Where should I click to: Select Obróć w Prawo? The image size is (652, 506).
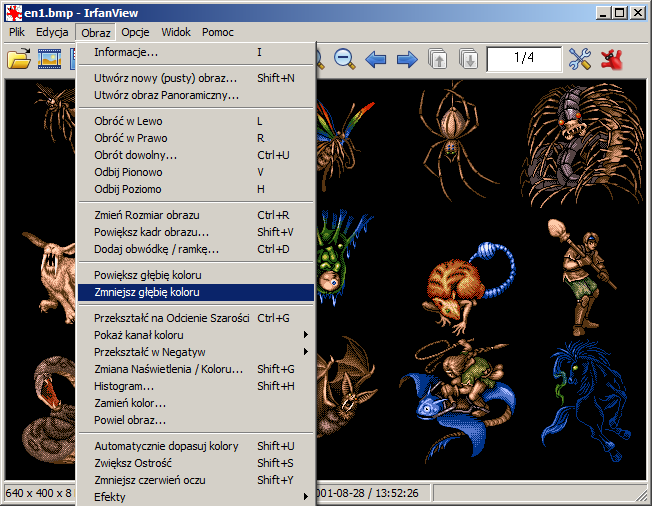point(196,138)
